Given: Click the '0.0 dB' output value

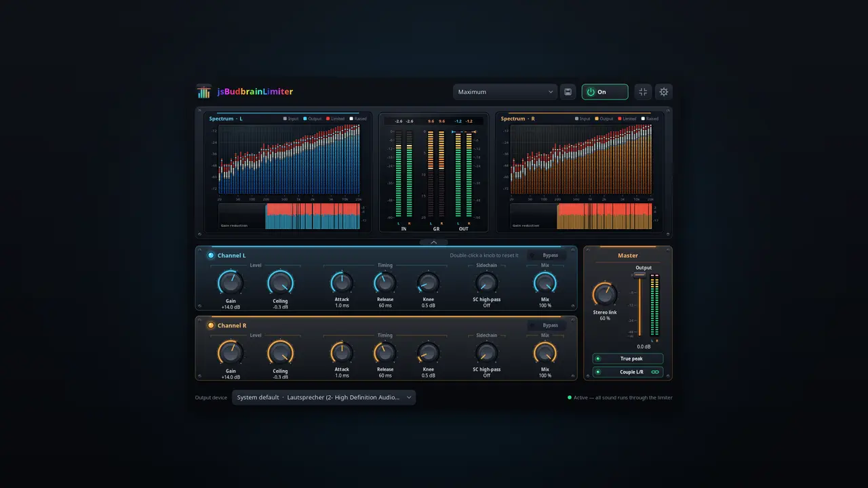Looking at the screenshot, I should [x=644, y=346].
